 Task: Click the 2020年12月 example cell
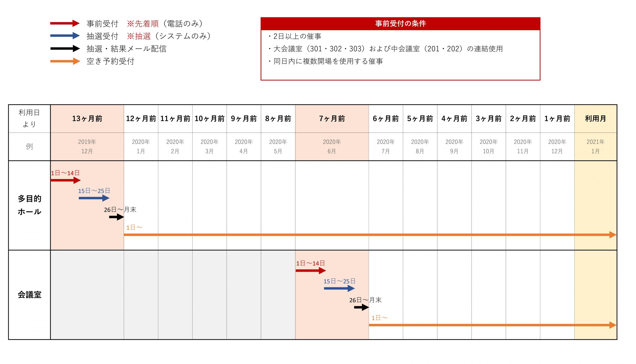coord(557,146)
